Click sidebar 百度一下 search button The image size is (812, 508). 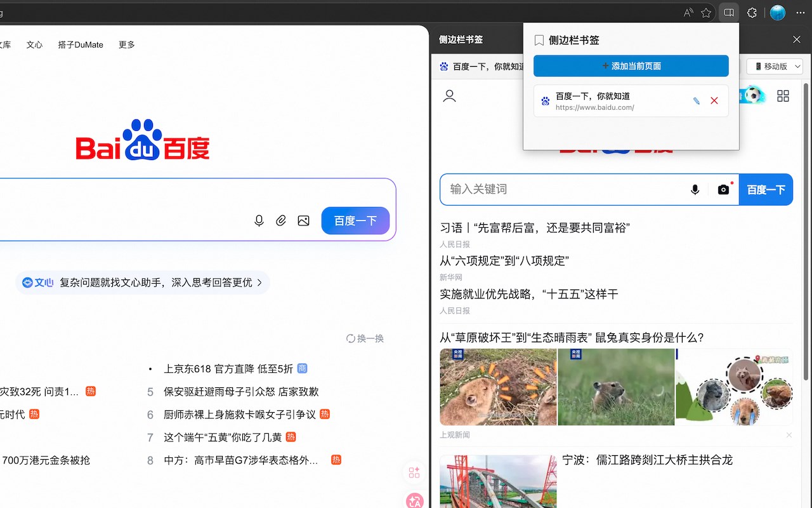[766, 189]
